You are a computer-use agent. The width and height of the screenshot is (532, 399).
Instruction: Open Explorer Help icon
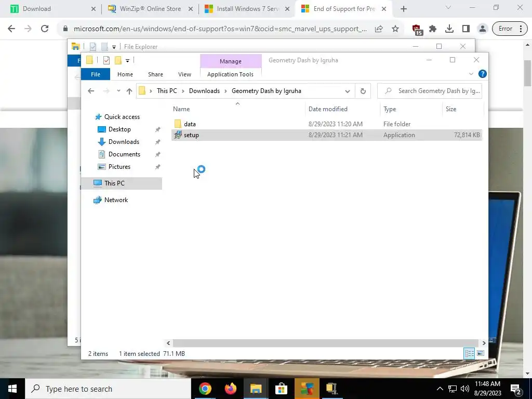(x=482, y=74)
